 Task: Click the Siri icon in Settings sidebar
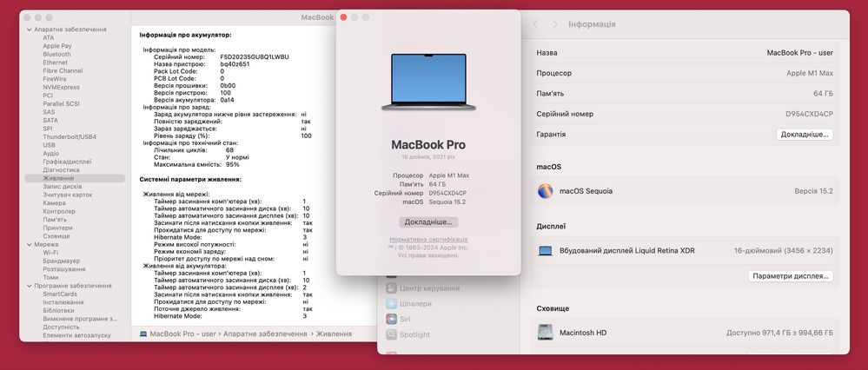point(391,319)
